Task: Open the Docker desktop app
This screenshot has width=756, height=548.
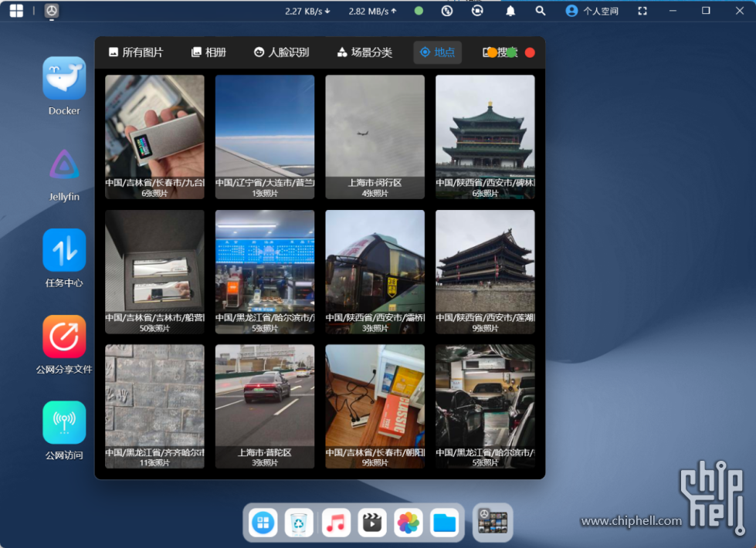Action: coord(64,79)
